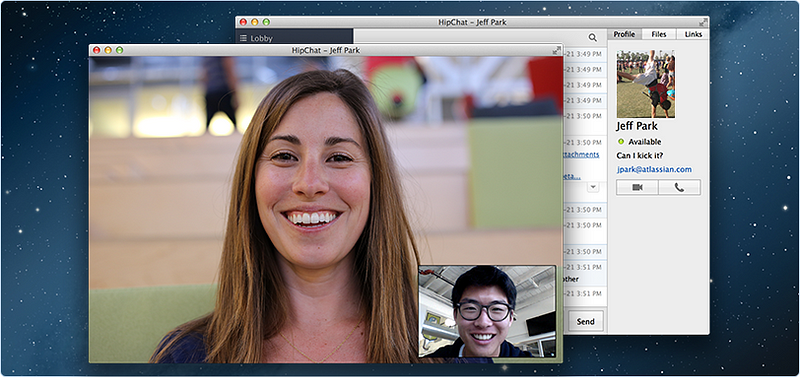The width and height of the screenshot is (800, 377).
Task: Click the 'Available' status text
Action: point(644,142)
